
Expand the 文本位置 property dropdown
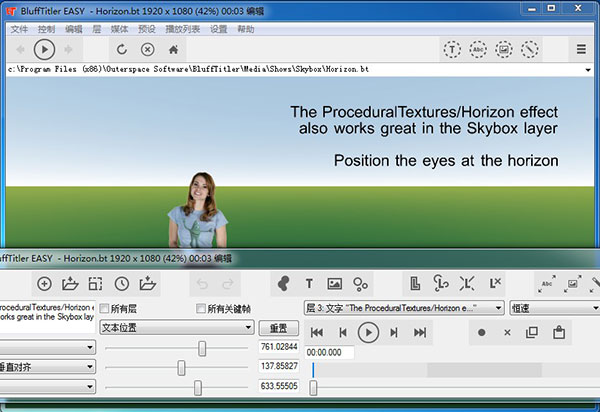176,327
